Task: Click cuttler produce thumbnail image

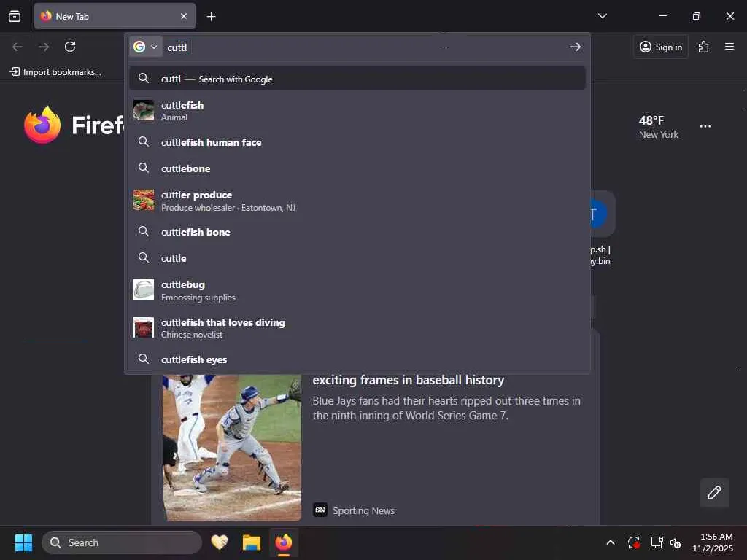Action: pos(144,200)
